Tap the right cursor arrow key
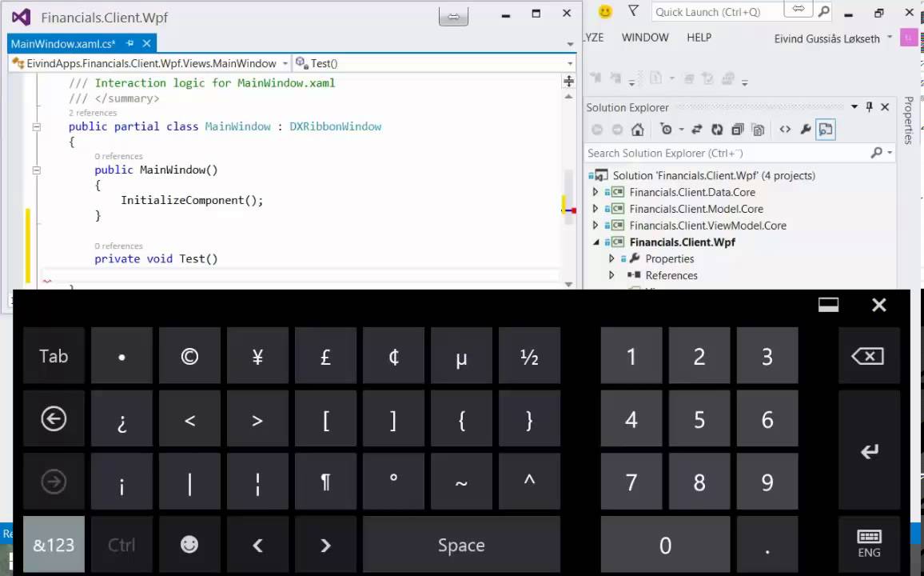The width and height of the screenshot is (924, 576). [325, 545]
